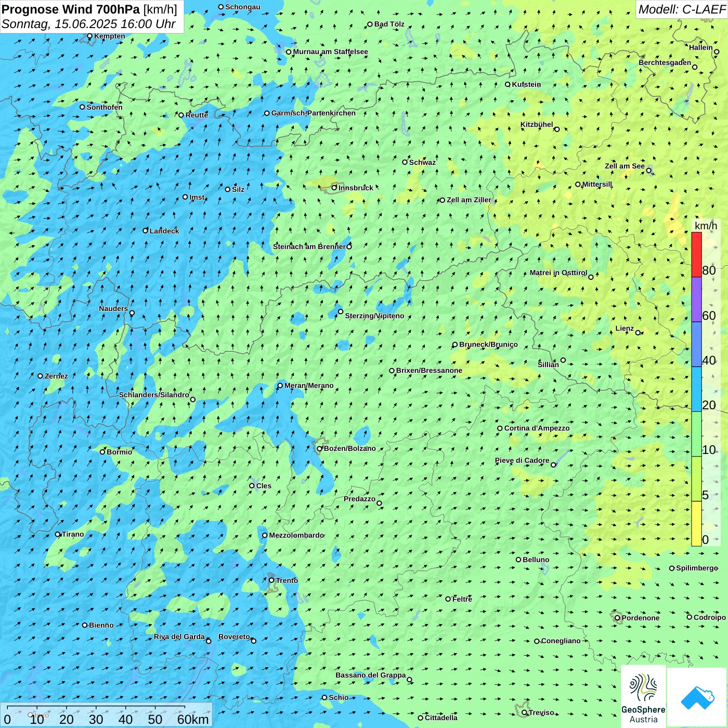Click the Innsbruck city marker
Viewport: 728px width, 728px height.
(x=334, y=188)
